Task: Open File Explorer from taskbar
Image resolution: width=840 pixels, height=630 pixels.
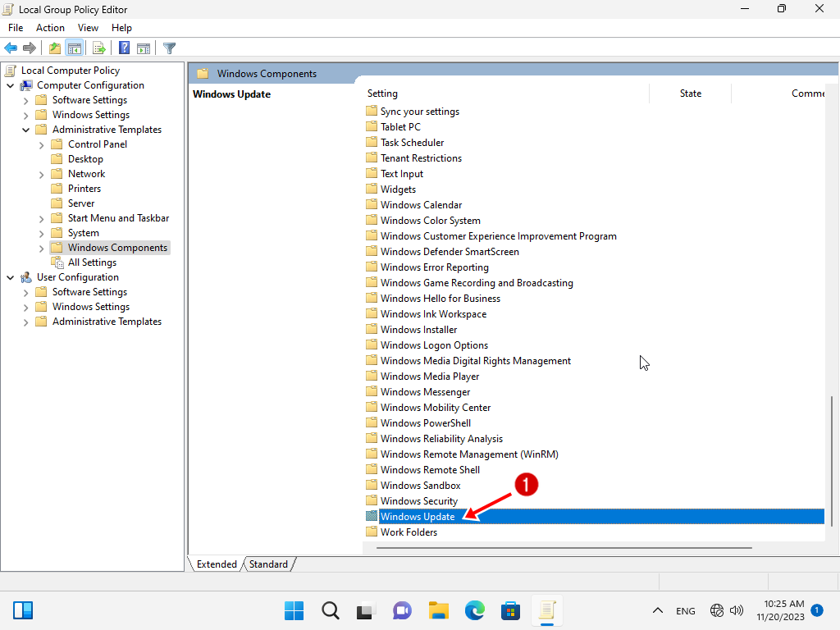Action: pyautogui.click(x=439, y=610)
